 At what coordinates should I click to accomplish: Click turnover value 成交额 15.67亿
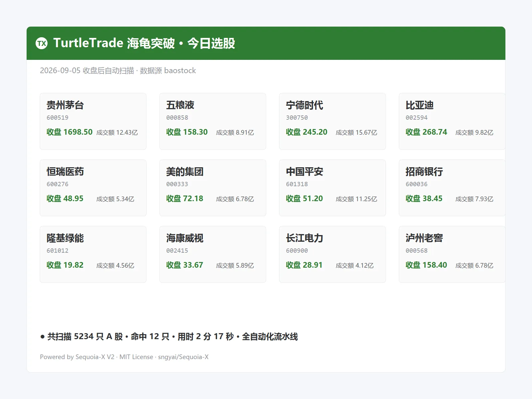[x=356, y=133]
